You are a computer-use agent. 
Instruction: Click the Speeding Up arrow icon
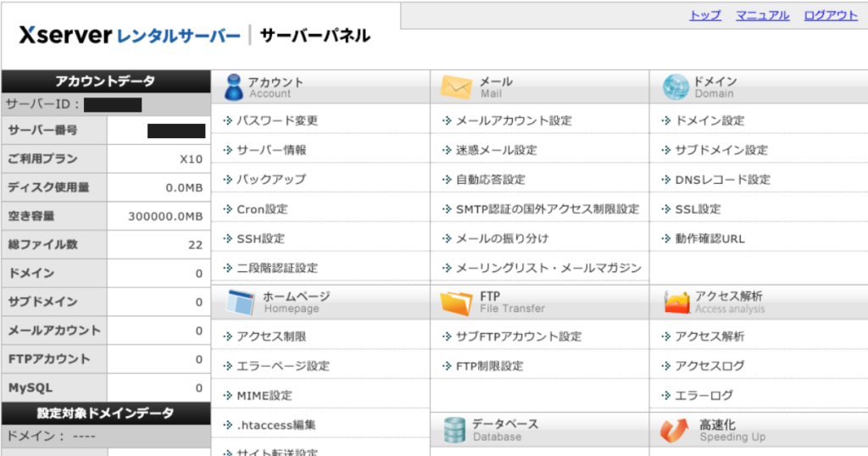tap(675, 430)
